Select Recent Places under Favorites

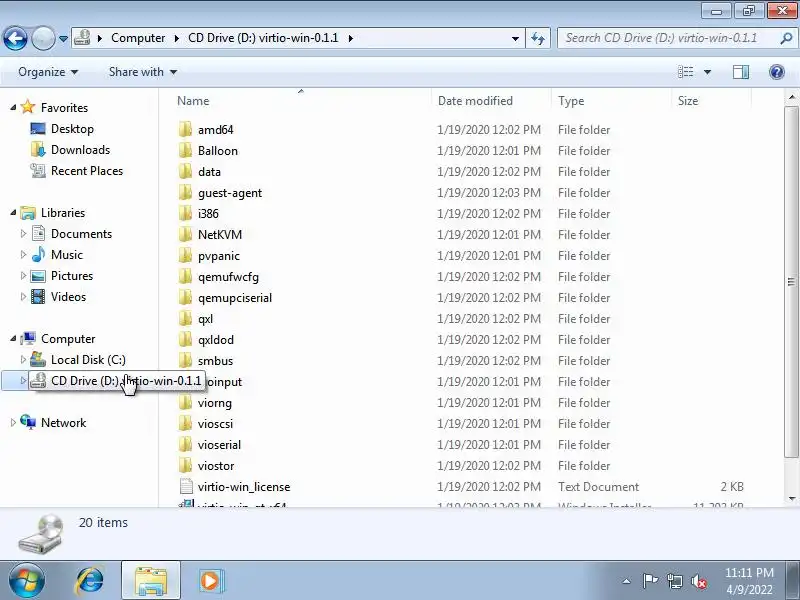point(87,171)
